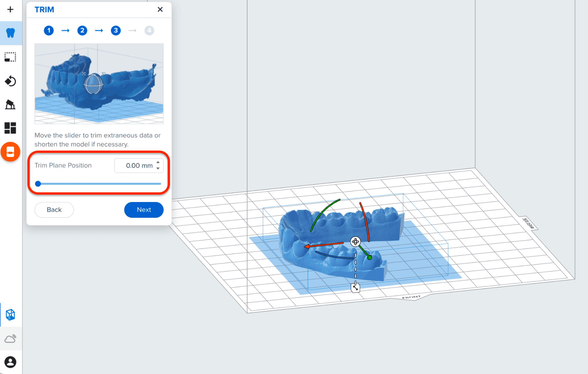Image resolution: width=588 pixels, height=374 pixels.
Task: Select the tooth dental workspace icon
Action: pos(11,33)
